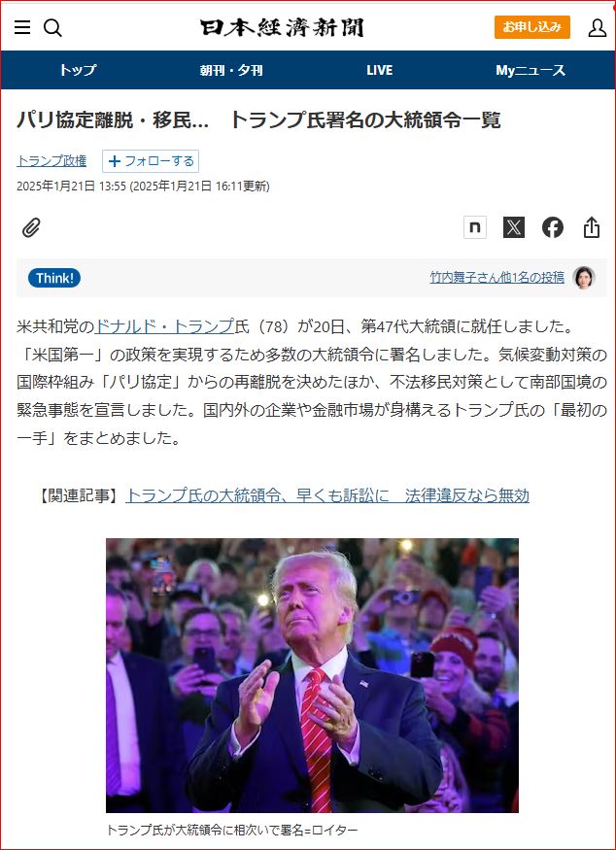Open the トランプ政権 topic link
The height and width of the screenshot is (850, 616).
click(51, 161)
